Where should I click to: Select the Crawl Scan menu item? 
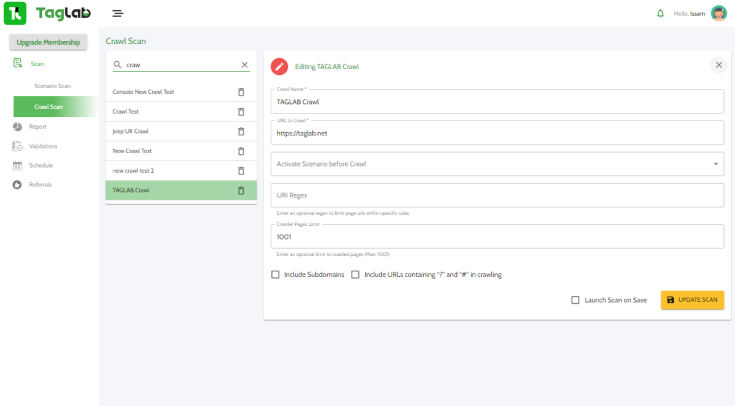pos(55,106)
